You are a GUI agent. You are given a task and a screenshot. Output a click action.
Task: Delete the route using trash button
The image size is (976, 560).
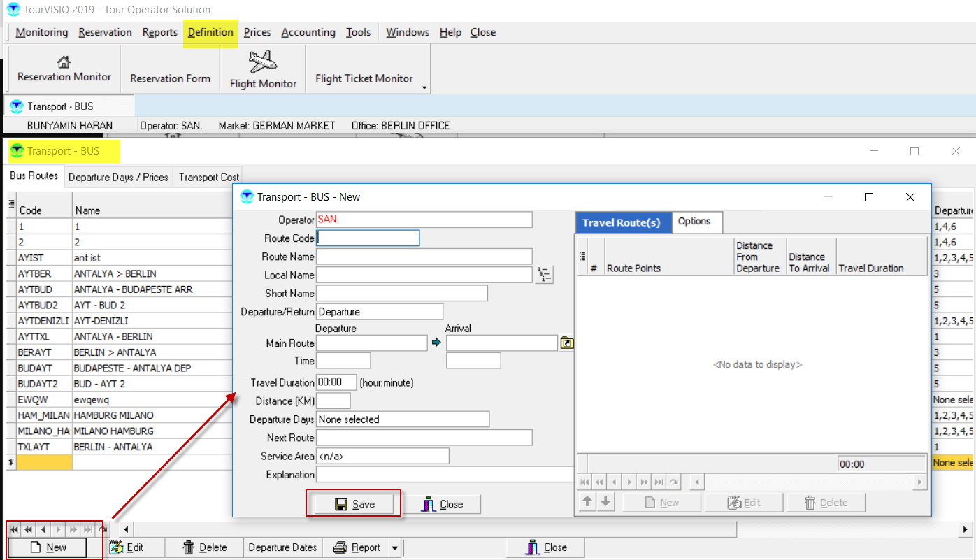pyautogui.click(x=204, y=547)
